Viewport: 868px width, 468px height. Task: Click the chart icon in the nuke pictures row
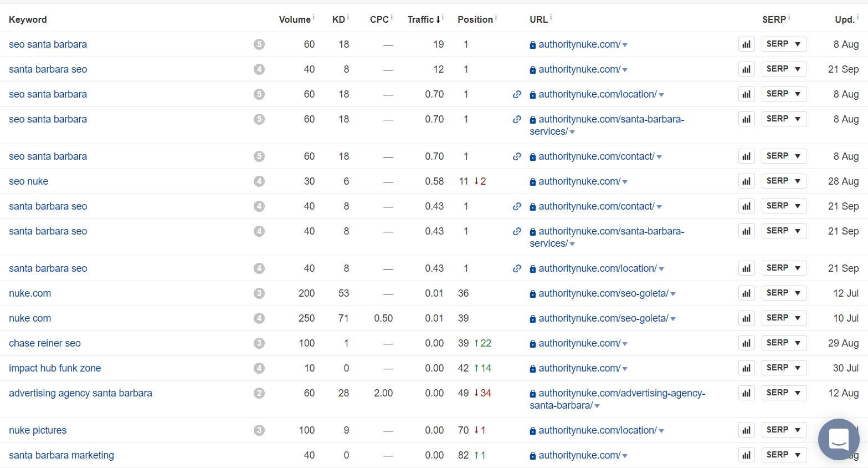click(746, 430)
